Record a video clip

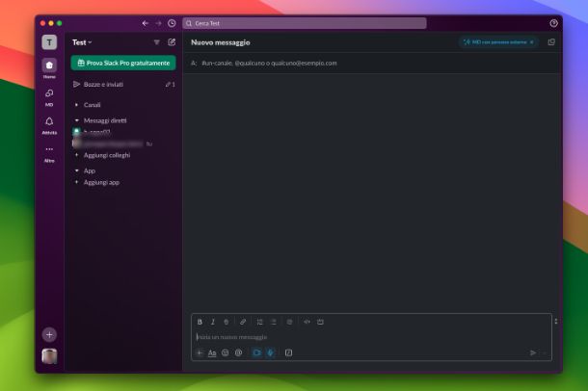(x=256, y=352)
